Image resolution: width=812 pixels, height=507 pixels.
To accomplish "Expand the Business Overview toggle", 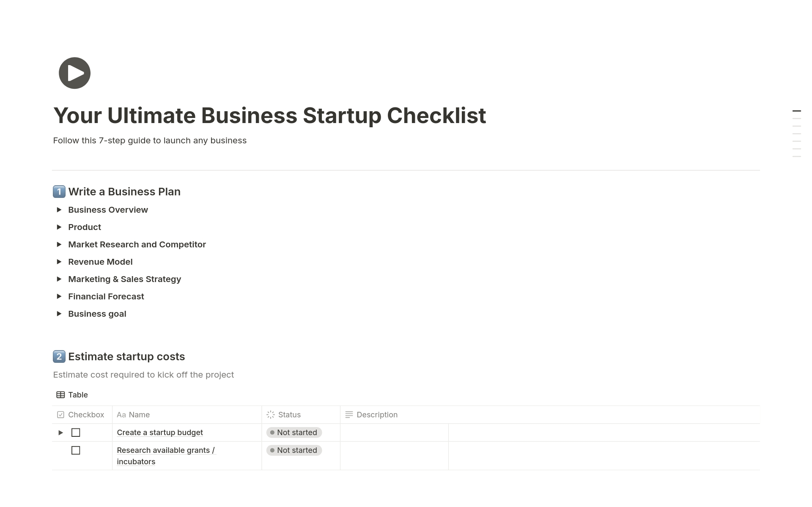I will 59,210.
